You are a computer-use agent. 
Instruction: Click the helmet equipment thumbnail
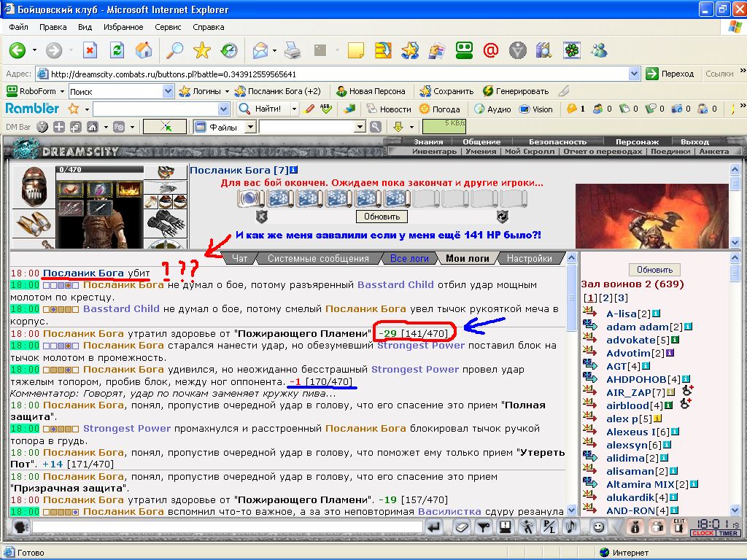pyautogui.click(x=34, y=186)
